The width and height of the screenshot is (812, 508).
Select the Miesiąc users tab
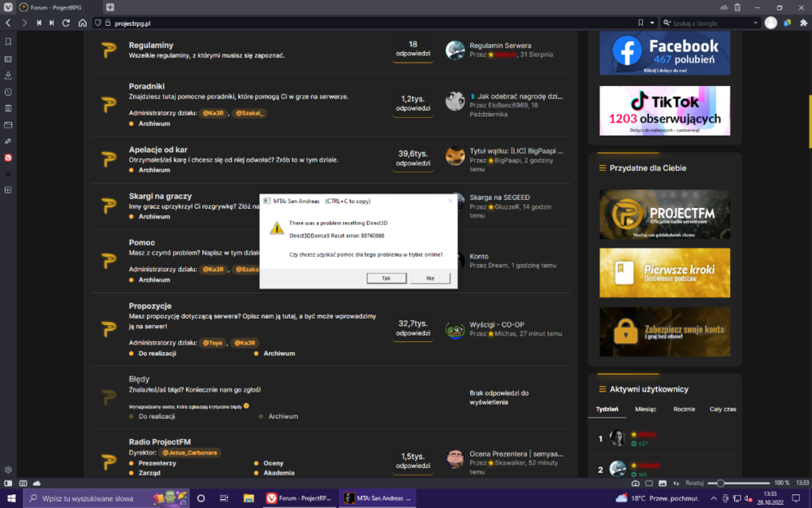(x=646, y=409)
